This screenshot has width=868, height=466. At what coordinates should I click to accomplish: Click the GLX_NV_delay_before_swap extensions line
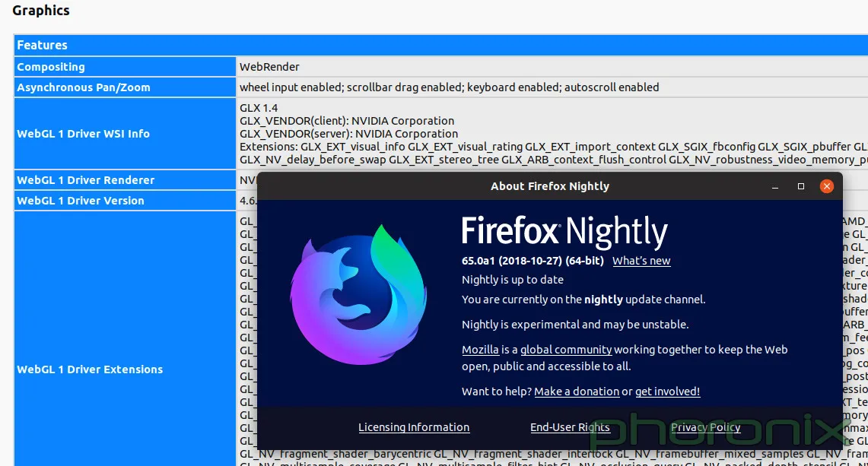554,160
